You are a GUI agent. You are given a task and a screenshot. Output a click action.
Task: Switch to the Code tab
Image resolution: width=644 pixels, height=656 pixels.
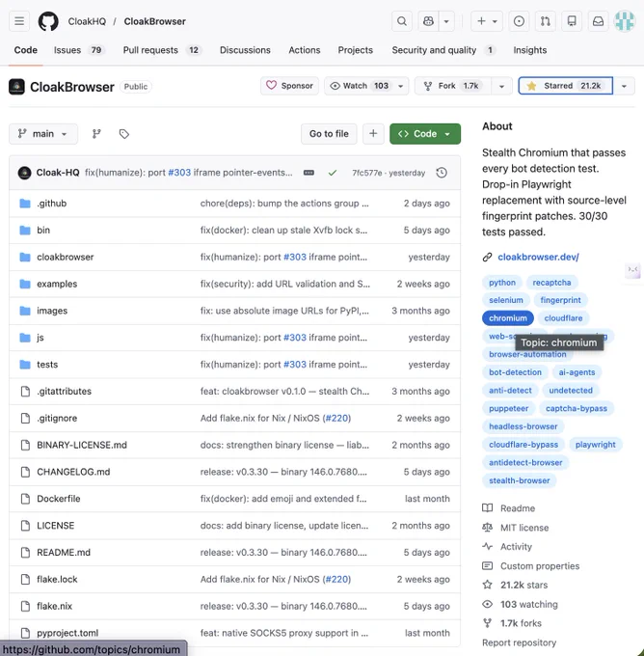(x=25, y=50)
